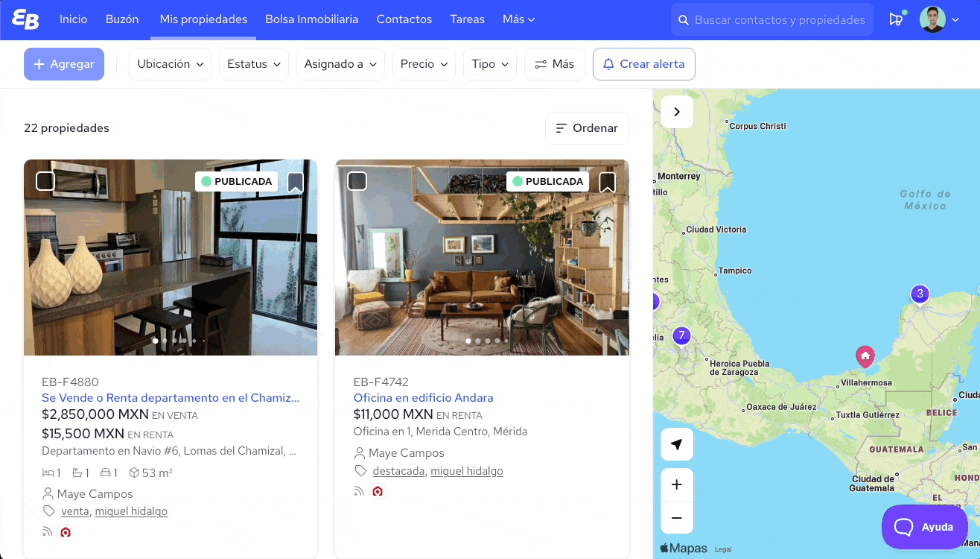
Task: Click the map cluster marker 7
Action: pyautogui.click(x=681, y=336)
